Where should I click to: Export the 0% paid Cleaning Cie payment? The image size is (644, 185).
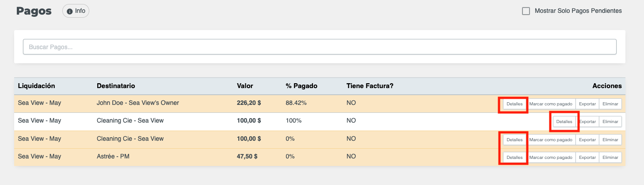click(x=587, y=140)
